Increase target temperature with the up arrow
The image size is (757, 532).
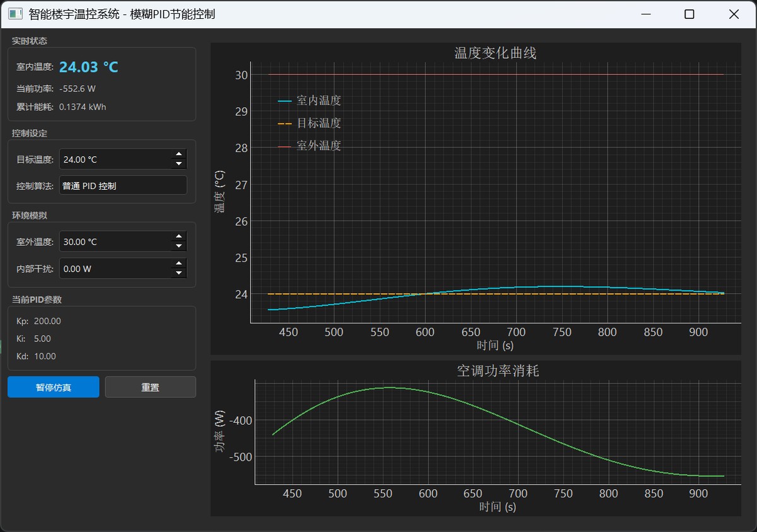coord(179,154)
